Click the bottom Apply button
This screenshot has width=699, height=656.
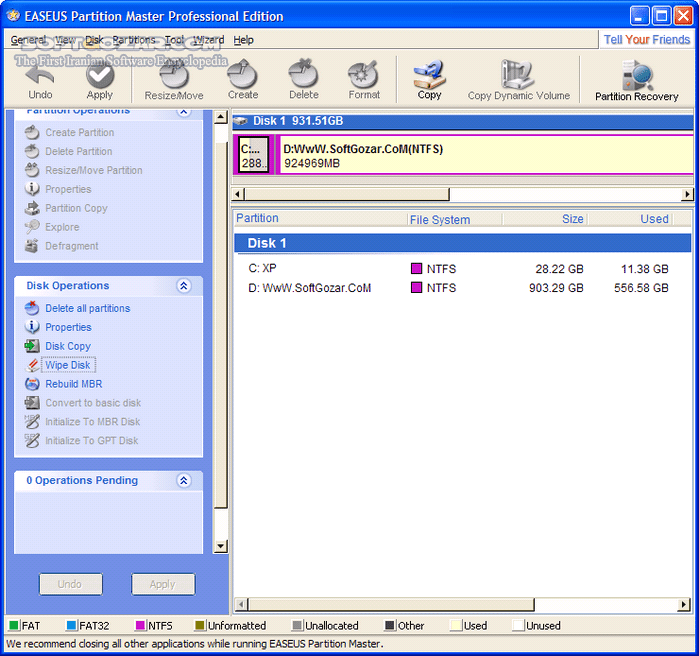(163, 584)
